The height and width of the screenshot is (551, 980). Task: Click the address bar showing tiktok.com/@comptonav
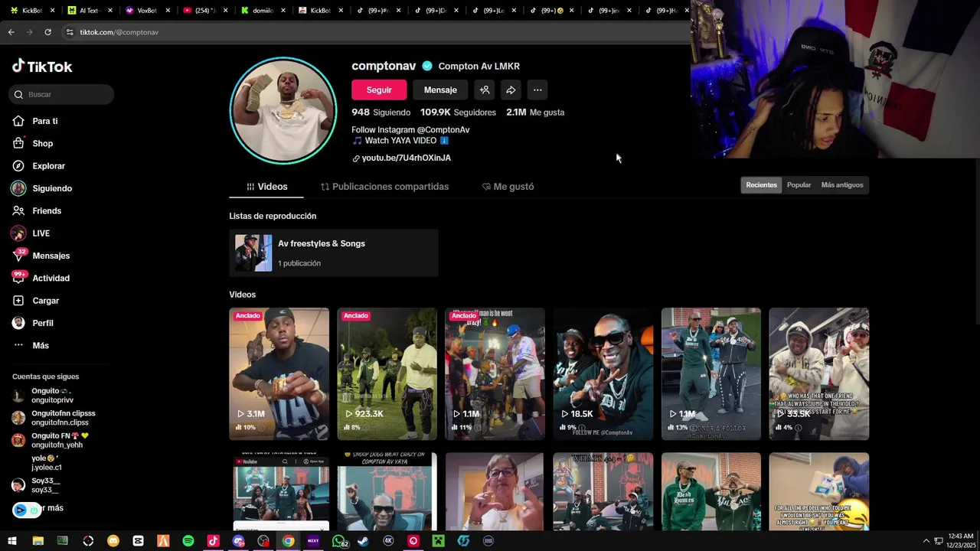click(x=375, y=32)
